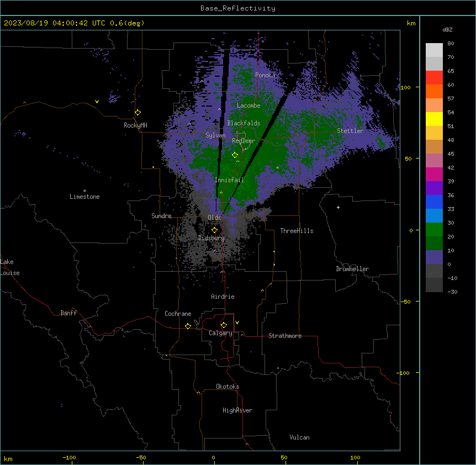Screen dimensions: 476x465
Task: Click the Blackfalds city label
Action: click(244, 123)
